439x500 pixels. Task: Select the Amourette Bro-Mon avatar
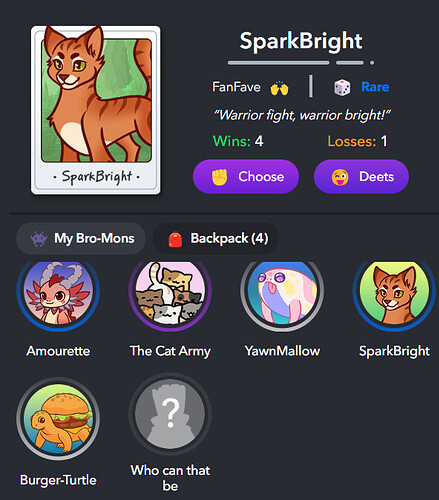(x=58, y=292)
